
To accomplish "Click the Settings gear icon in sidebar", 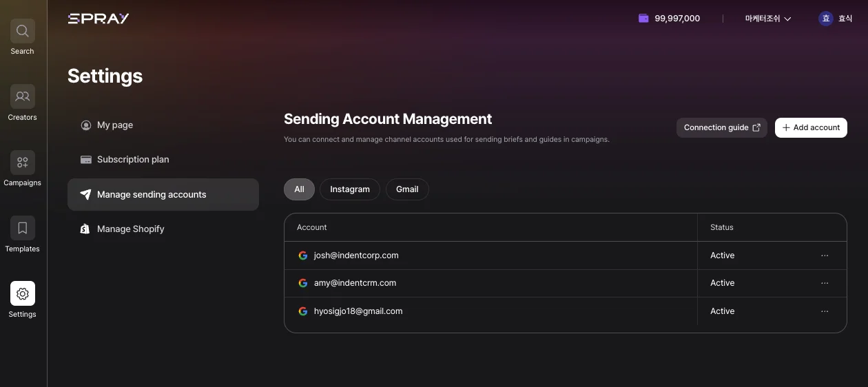I will click(x=22, y=294).
